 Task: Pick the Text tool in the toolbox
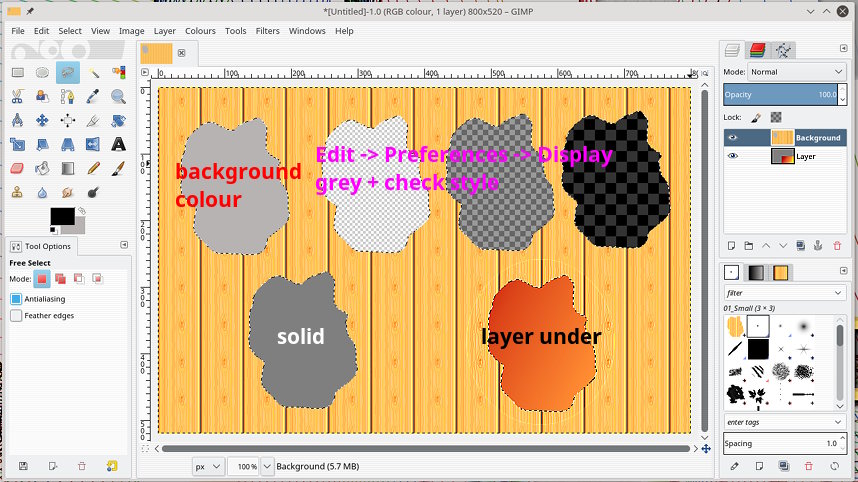(x=118, y=144)
